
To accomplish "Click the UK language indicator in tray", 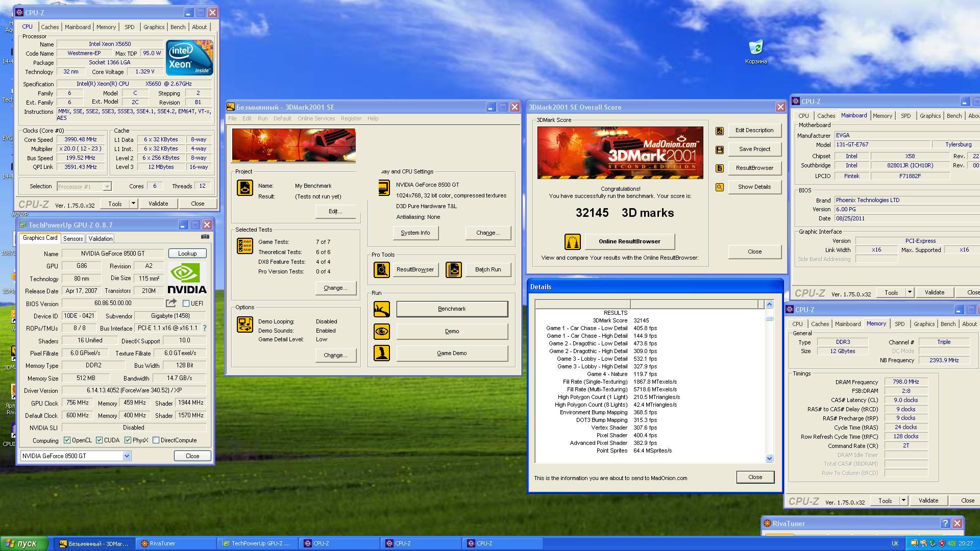I will (895, 544).
